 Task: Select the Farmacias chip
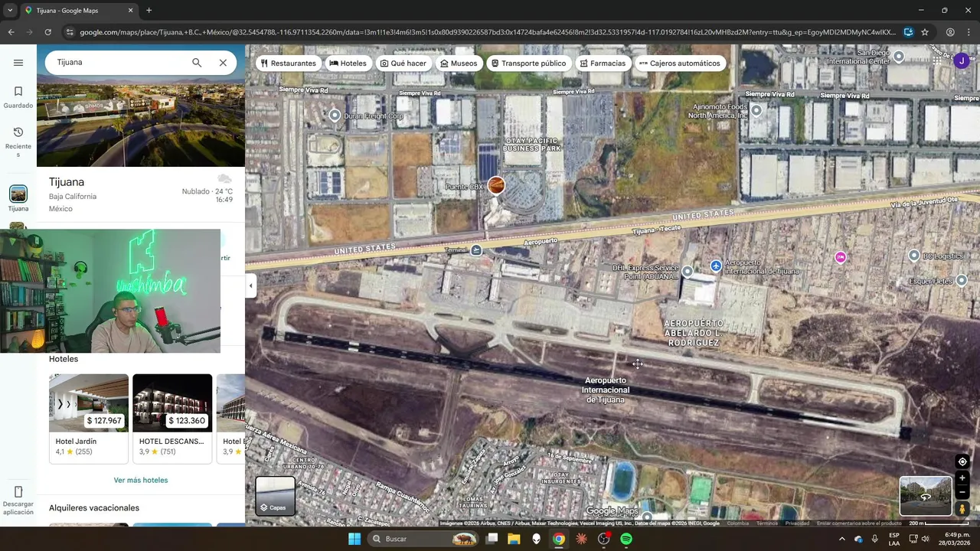(603, 64)
